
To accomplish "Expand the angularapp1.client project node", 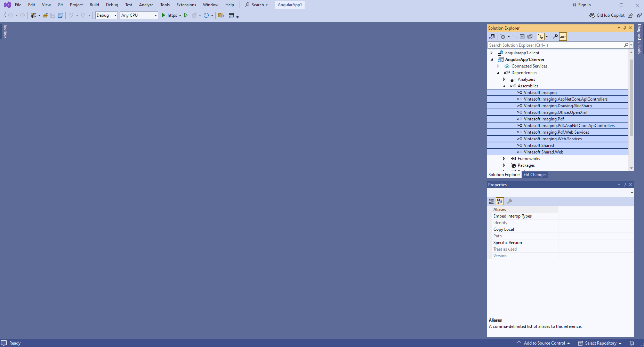I will pos(491,53).
